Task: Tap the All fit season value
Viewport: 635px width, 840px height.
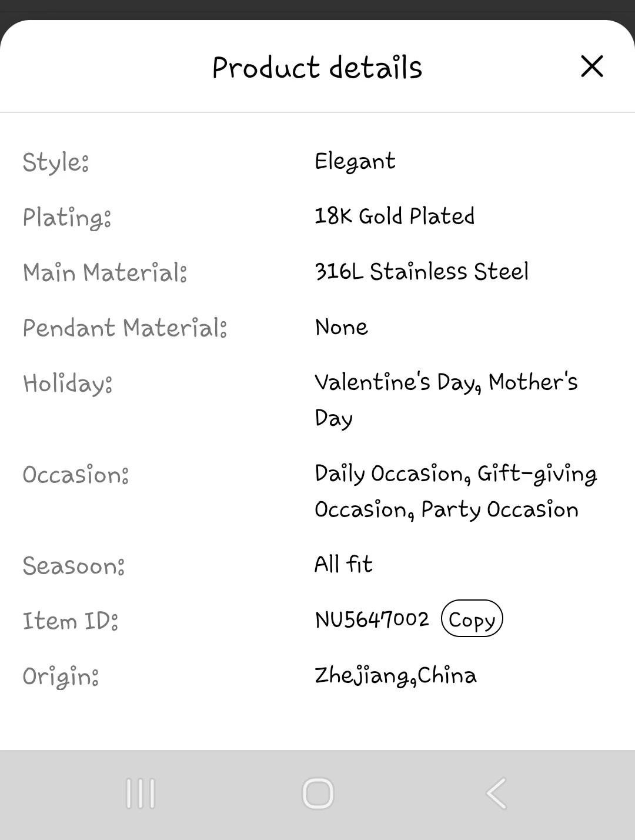Action: (343, 565)
